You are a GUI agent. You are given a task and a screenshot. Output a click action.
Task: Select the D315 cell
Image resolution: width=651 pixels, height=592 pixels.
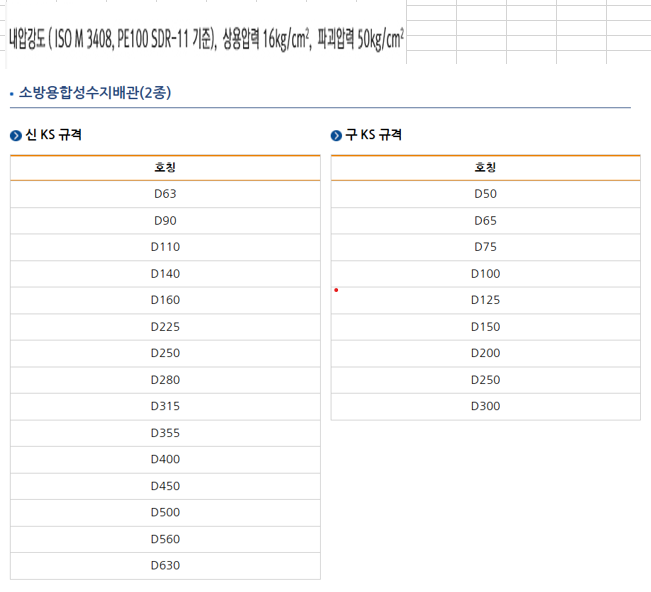tap(165, 406)
